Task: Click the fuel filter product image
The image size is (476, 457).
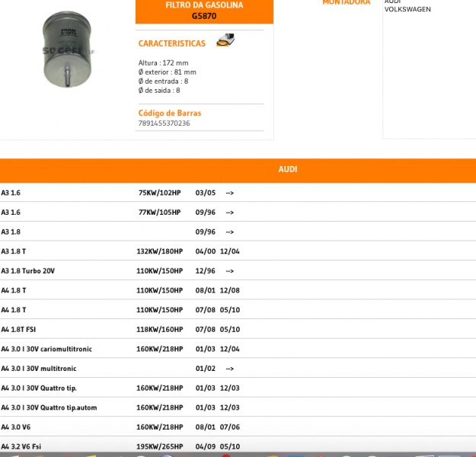Action: (67, 50)
